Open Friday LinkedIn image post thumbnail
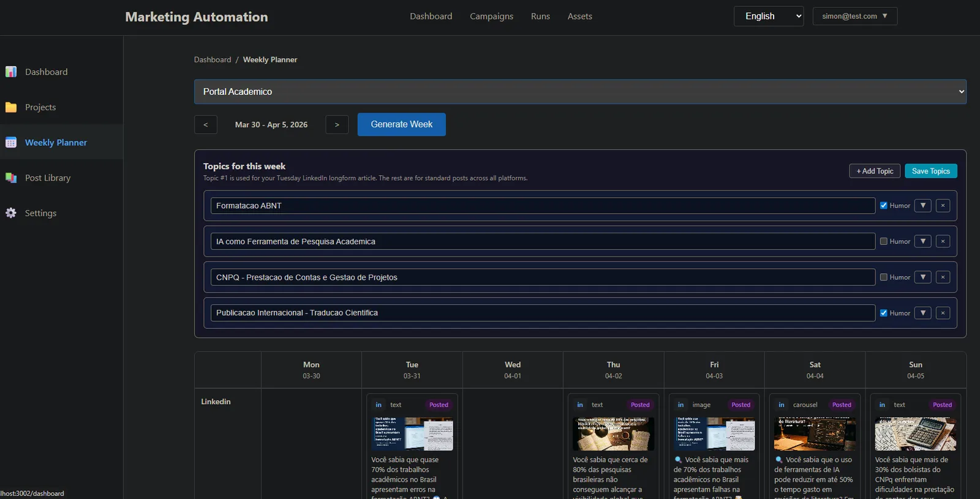 coord(714,434)
